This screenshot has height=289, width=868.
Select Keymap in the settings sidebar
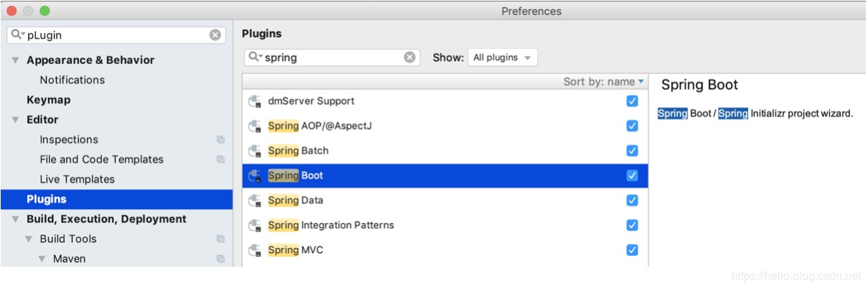pyautogui.click(x=48, y=100)
